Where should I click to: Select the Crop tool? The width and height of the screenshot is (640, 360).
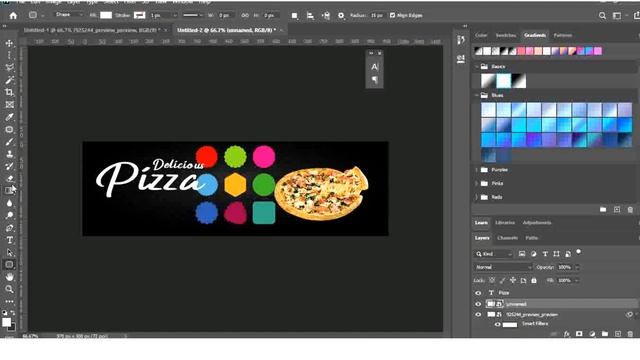pyautogui.click(x=9, y=92)
